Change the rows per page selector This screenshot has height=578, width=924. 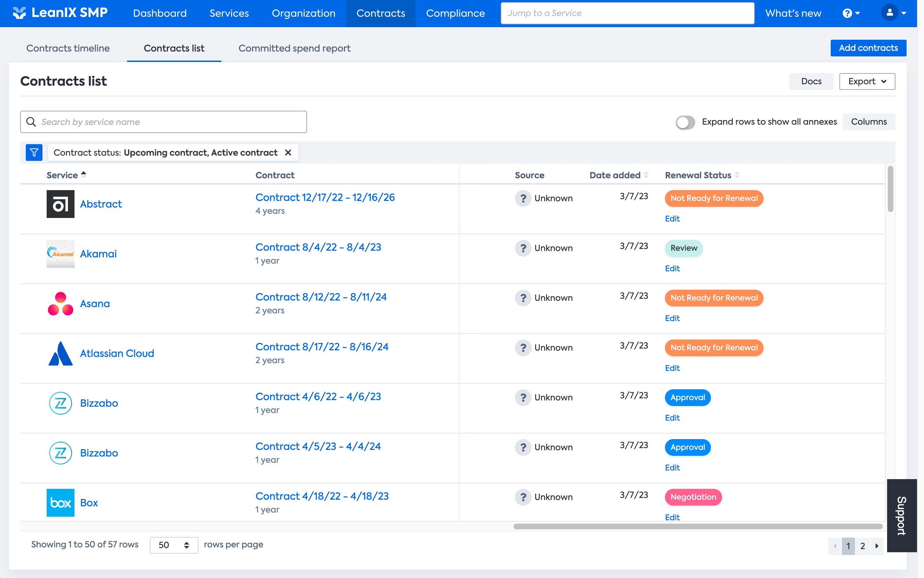(x=174, y=545)
